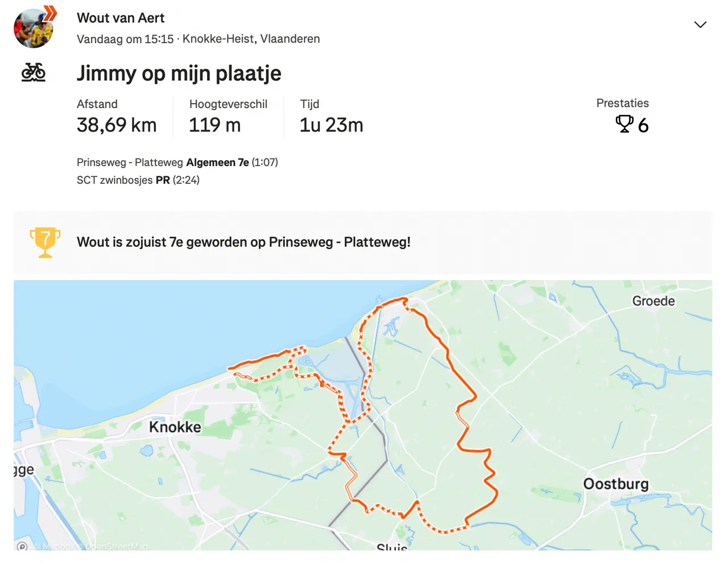Screen dimensions: 728x570
Task: Click the Hoogteverschil 119 m stat
Action: coord(228,117)
